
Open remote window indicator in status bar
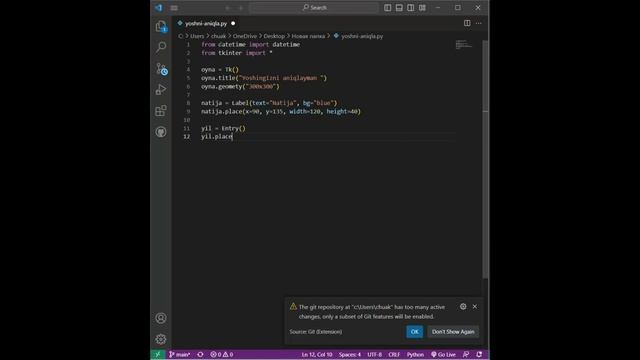pos(158,355)
